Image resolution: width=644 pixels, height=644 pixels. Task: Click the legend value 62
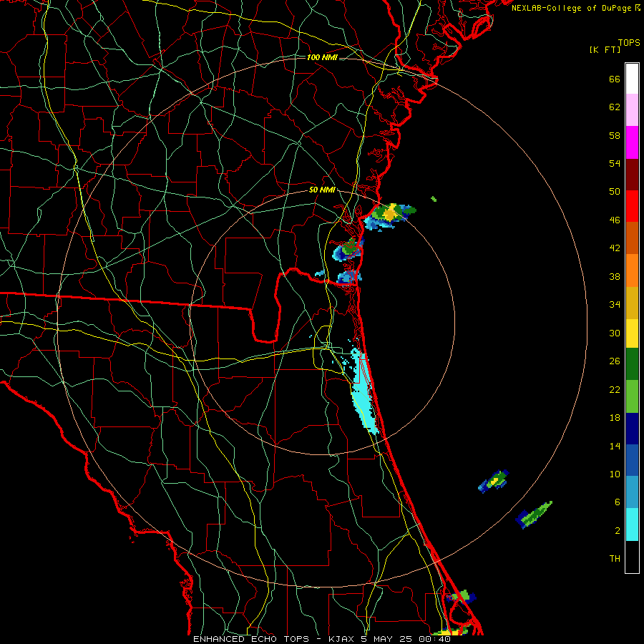point(615,107)
